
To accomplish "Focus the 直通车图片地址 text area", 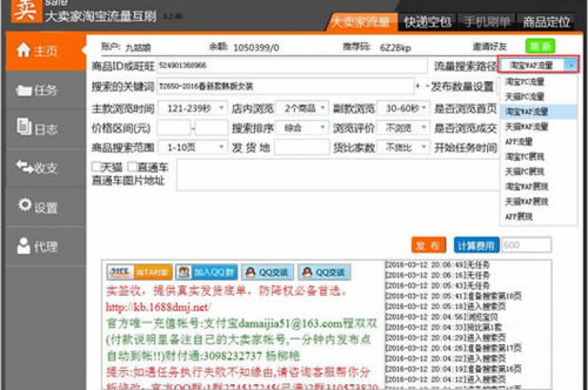I will point(338,175).
